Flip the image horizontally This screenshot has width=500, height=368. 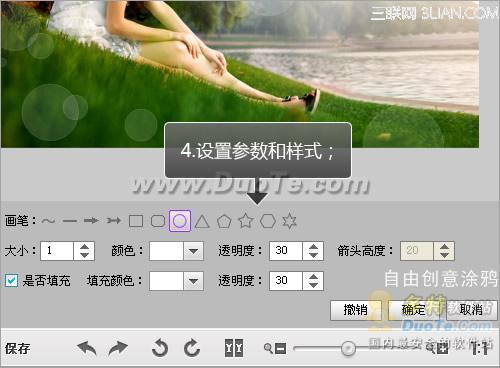(234, 348)
